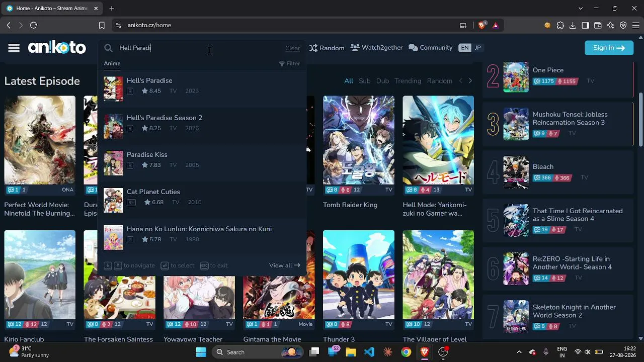Image resolution: width=644 pixels, height=362 pixels.
Task: Show the browser sidebar panel
Action: (x=585, y=25)
